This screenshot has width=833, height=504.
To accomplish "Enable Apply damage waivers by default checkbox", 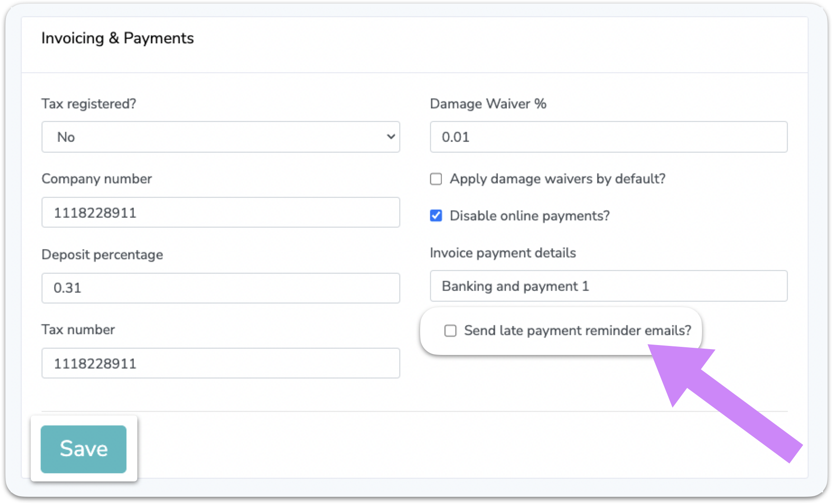I will [436, 179].
